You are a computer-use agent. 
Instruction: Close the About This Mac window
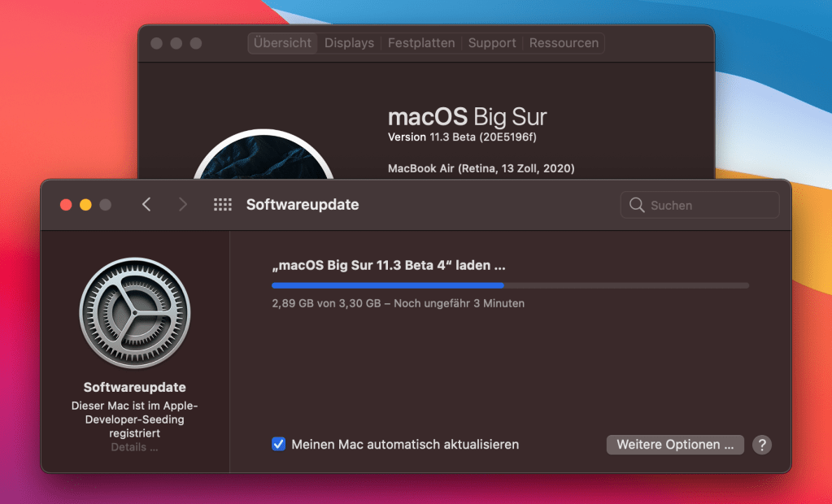tap(157, 43)
